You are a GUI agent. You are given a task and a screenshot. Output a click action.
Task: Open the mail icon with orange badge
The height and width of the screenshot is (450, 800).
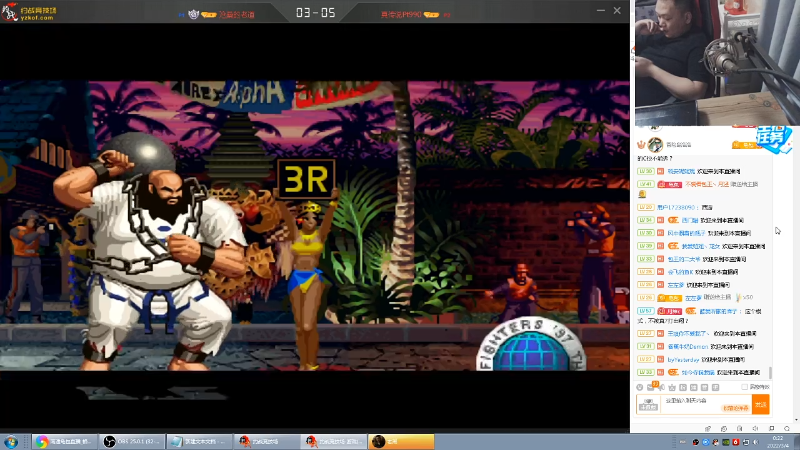651,387
